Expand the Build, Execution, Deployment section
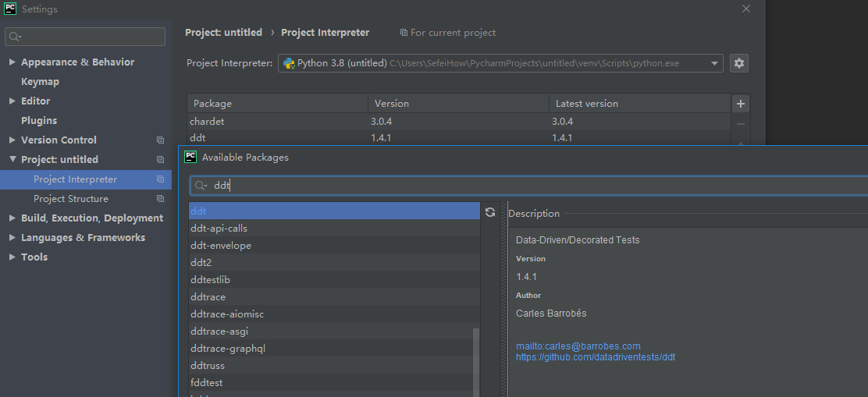 (12, 218)
